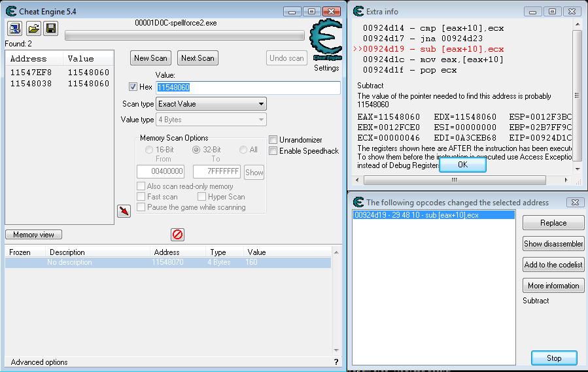Close the opcodes changed window

(x=576, y=203)
